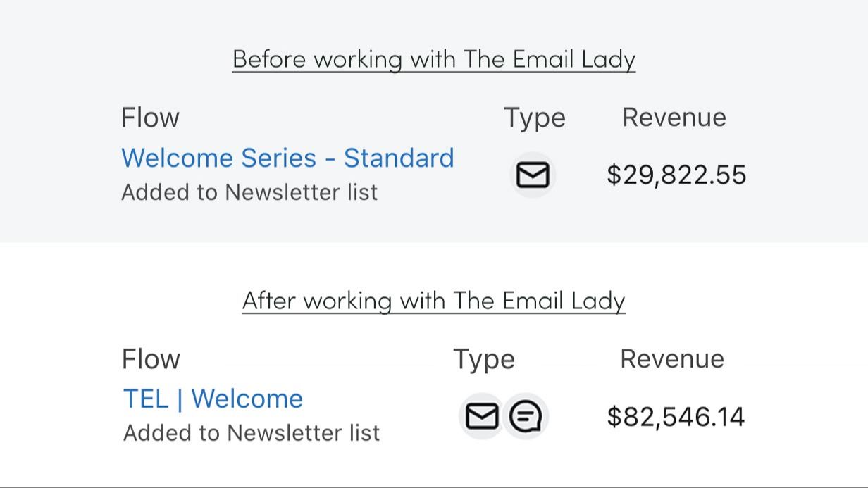Viewport: 868px width, 488px height.
Task: Select the $82,546.14 revenue amount
Action: pyautogui.click(x=675, y=417)
